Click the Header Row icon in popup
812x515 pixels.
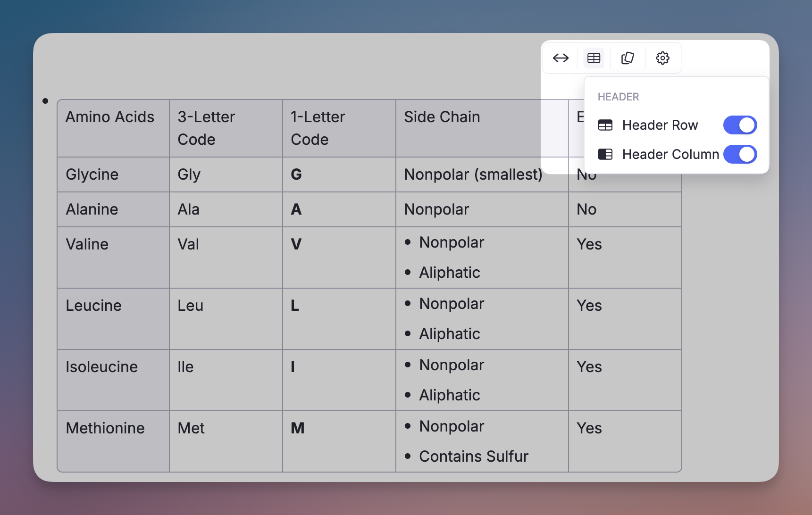click(x=605, y=125)
